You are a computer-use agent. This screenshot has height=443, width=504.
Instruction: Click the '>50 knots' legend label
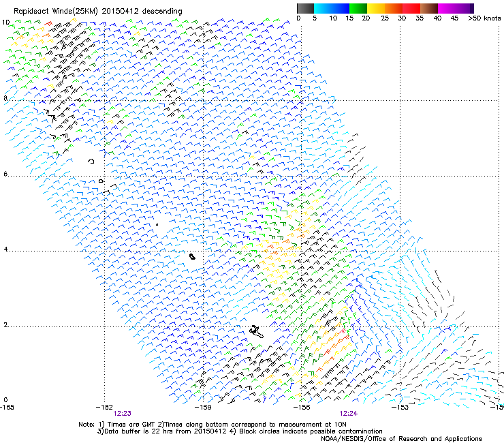point(484,18)
